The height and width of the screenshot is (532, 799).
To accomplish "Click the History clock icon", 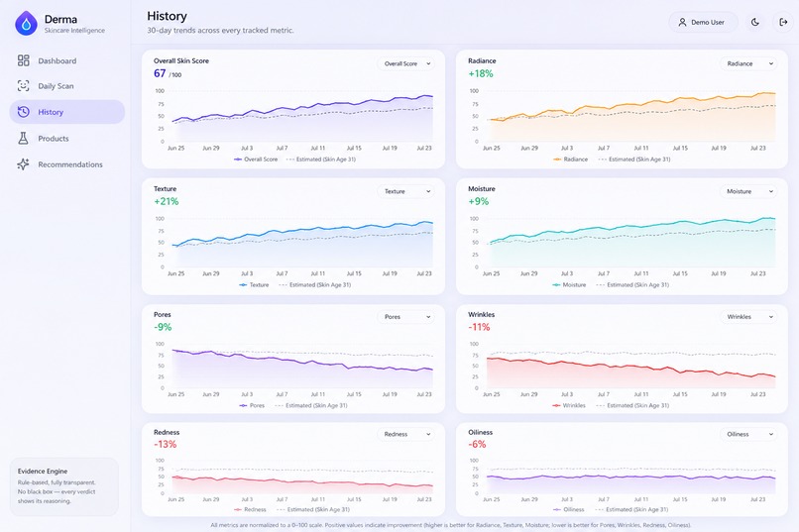I will tap(24, 112).
